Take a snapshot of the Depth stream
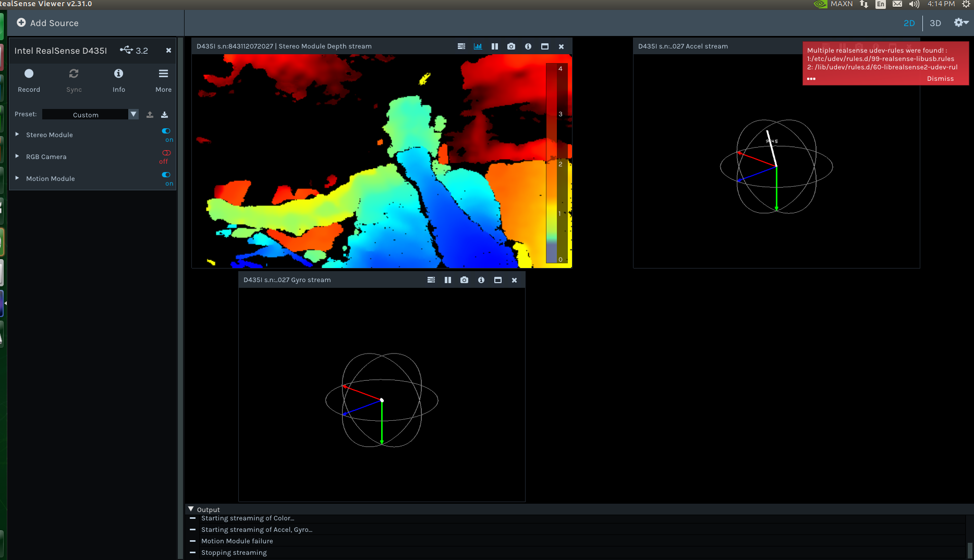The height and width of the screenshot is (560, 974). 512,46
